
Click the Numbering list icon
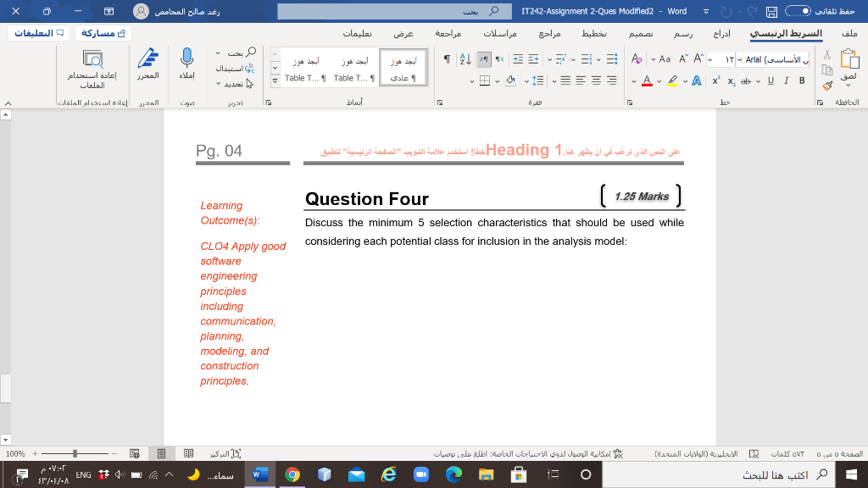(587, 58)
